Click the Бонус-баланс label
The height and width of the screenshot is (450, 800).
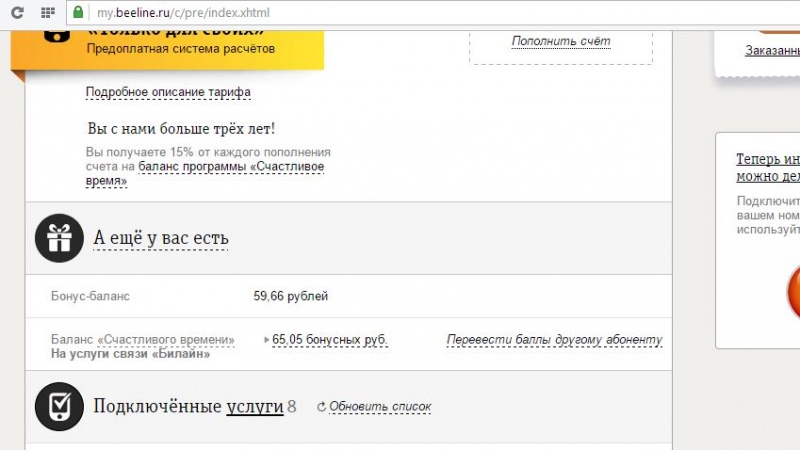[x=90, y=296]
